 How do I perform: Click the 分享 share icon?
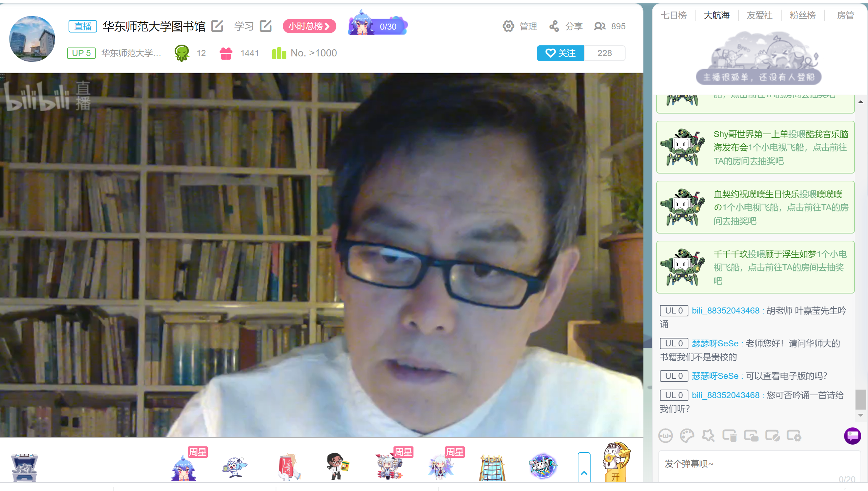[x=554, y=26]
